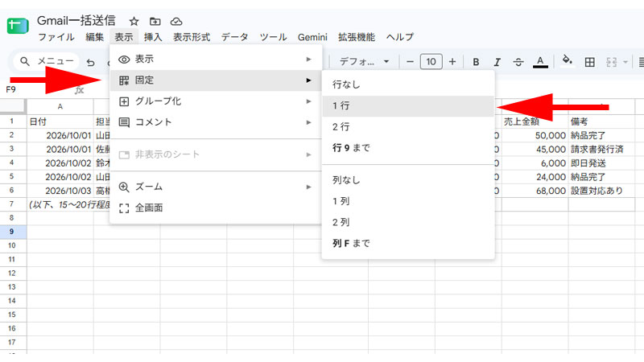Choose 行 9 まで freeze option

tap(408, 148)
